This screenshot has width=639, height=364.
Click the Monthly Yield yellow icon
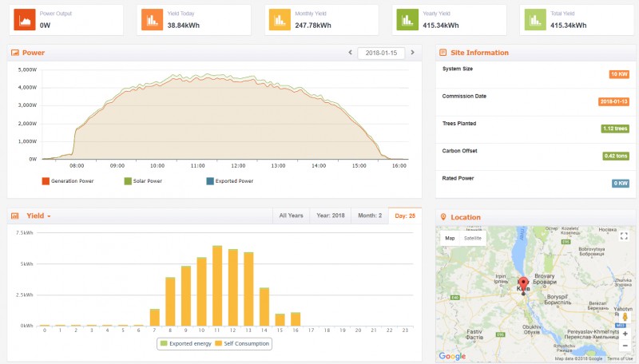[x=279, y=20]
